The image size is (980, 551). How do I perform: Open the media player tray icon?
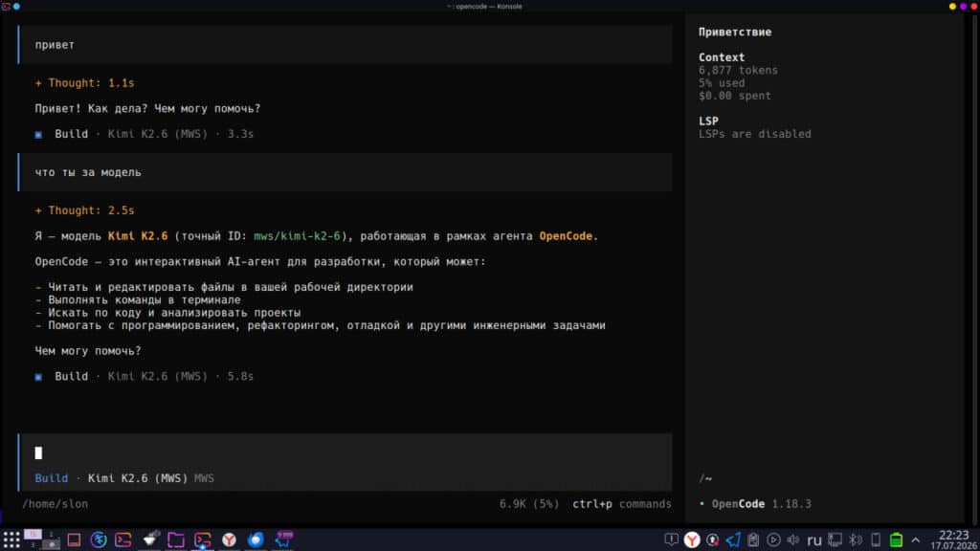773,540
